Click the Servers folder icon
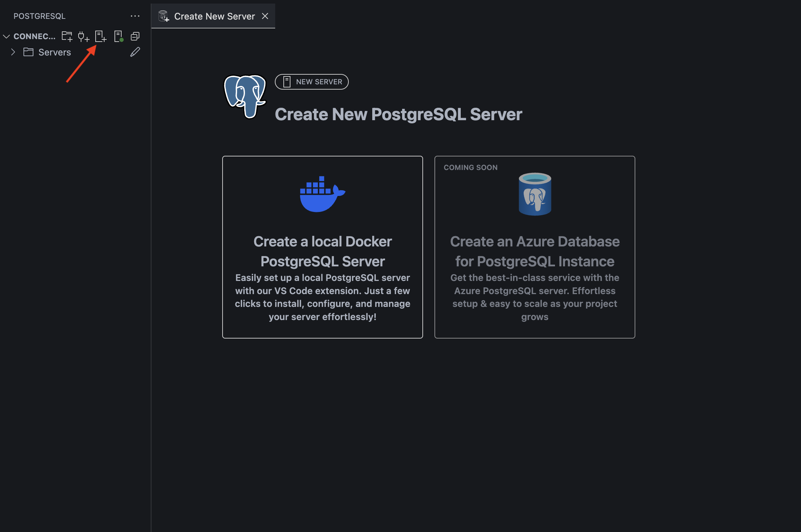The width and height of the screenshot is (801, 532). click(28, 52)
